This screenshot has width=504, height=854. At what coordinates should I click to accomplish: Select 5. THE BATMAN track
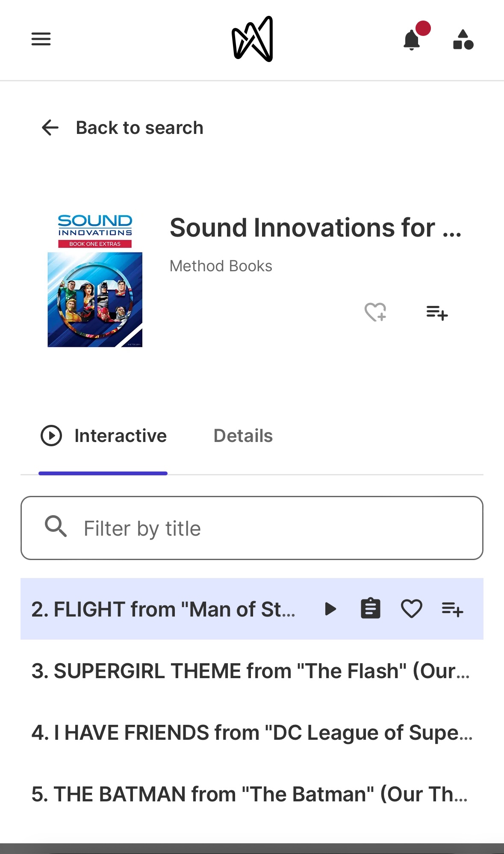pyautogui.click(x=252, y=794)
